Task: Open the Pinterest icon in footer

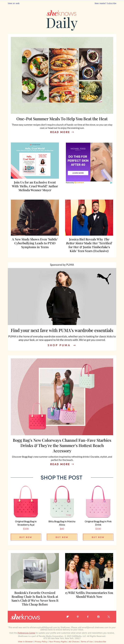Action: point(78,617)
